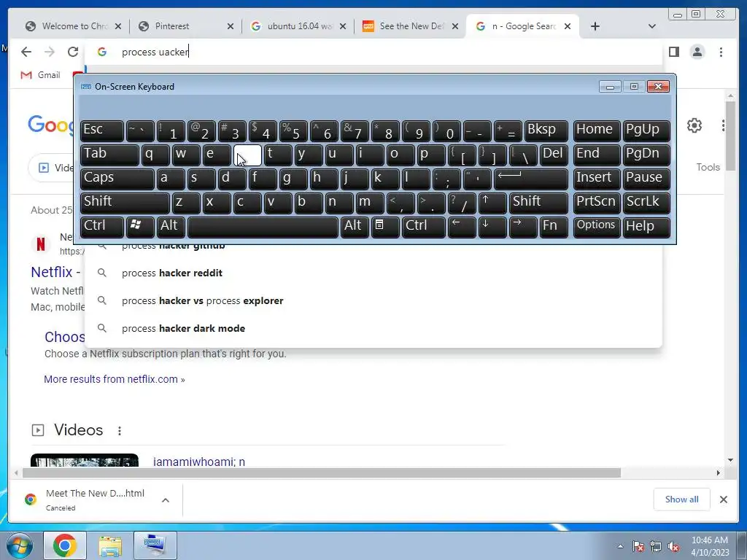
Task: Close the downloads bar
Action: click(723, 499)
